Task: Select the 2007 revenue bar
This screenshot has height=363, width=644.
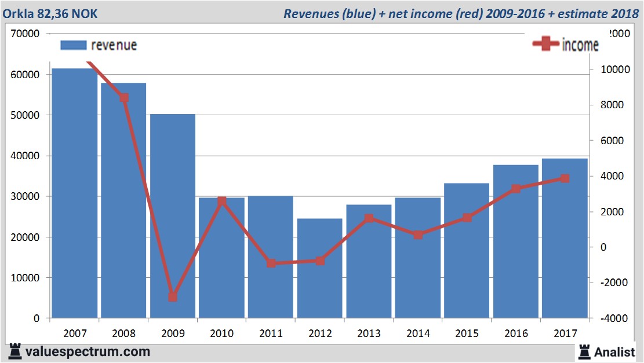Action: coord(75,193)
